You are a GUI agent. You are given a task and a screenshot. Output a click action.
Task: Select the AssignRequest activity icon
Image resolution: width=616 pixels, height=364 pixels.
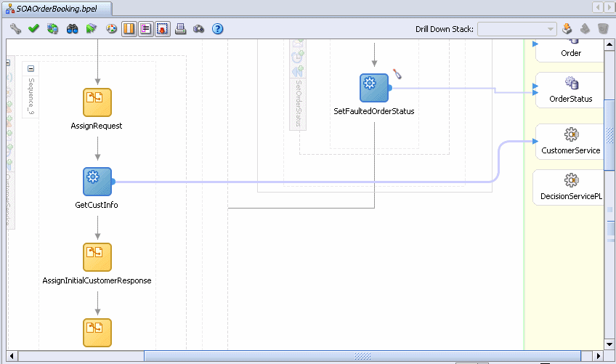(97, 102)
